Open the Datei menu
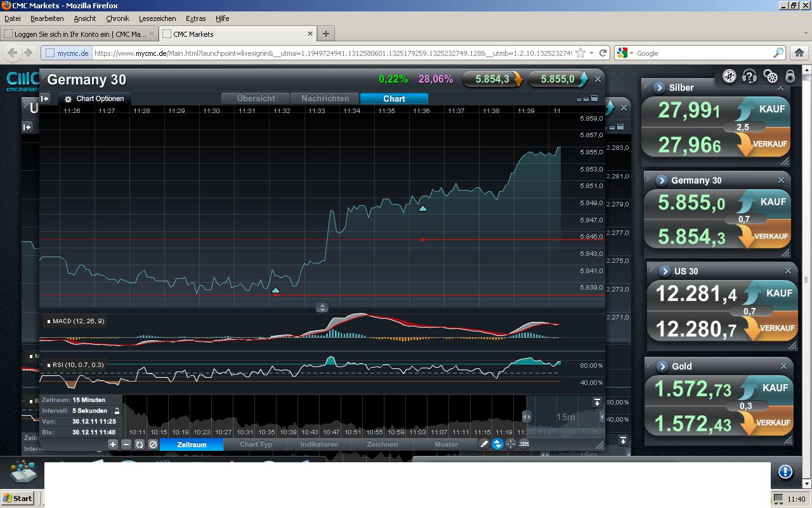 [x=13, y=18]
